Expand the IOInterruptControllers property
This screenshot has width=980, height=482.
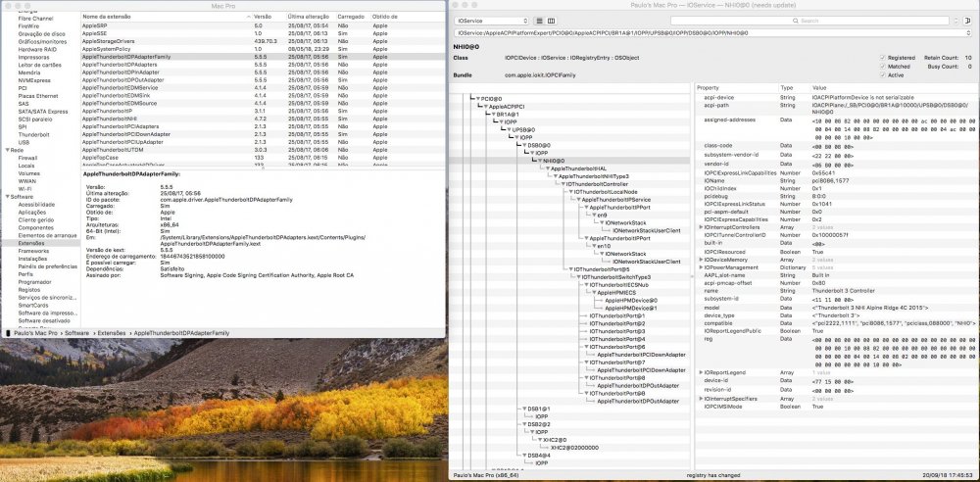pyautogui.click(x=701, y=227)
